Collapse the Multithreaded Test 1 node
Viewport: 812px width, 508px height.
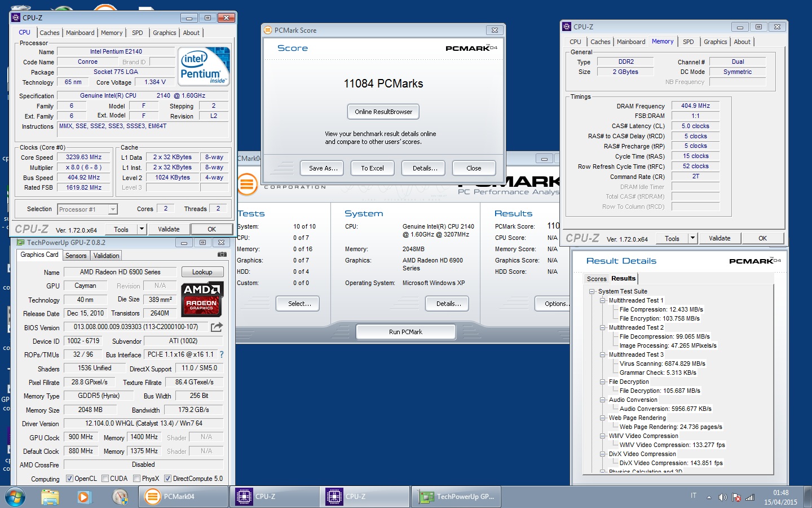(x=603, y=300)
